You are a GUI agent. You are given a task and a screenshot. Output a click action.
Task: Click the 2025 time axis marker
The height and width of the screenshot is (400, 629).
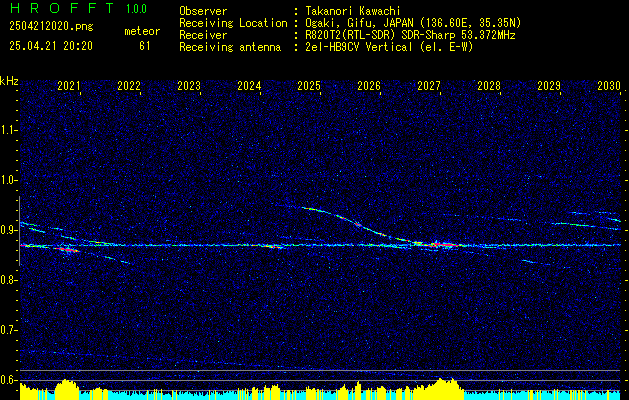[309, 85]
